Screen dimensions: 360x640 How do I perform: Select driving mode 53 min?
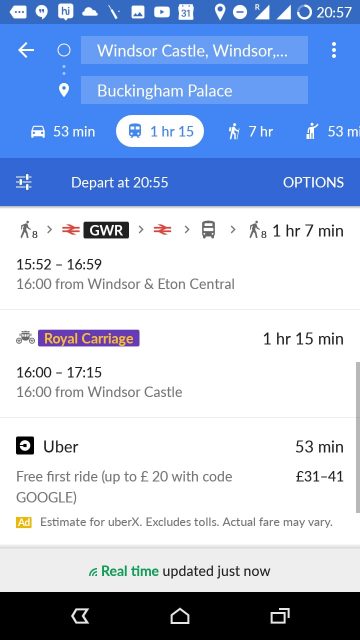[63, 131]
